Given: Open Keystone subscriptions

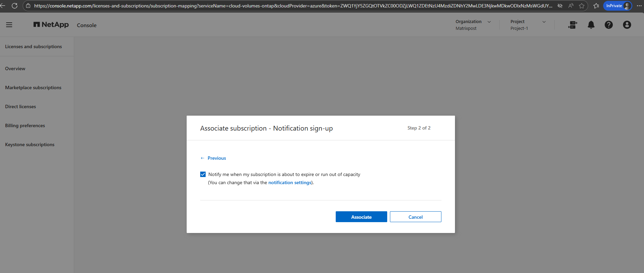Looking at the screenshot, I should click(x=30, y=144).
